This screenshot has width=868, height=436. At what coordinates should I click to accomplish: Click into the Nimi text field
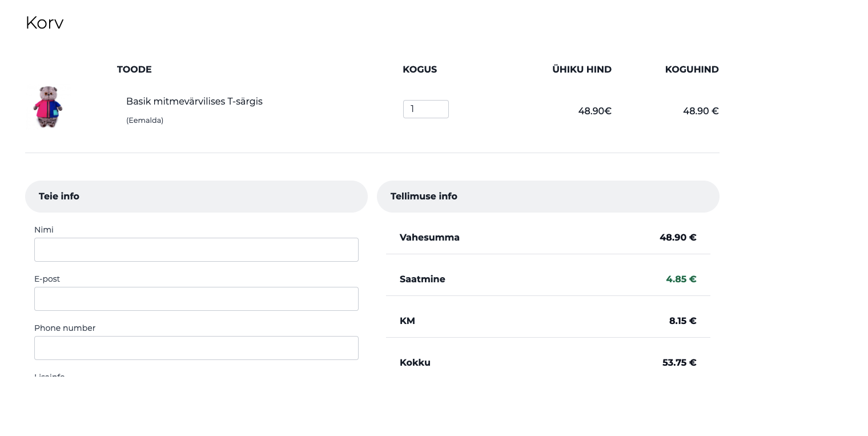pos(196,250)
